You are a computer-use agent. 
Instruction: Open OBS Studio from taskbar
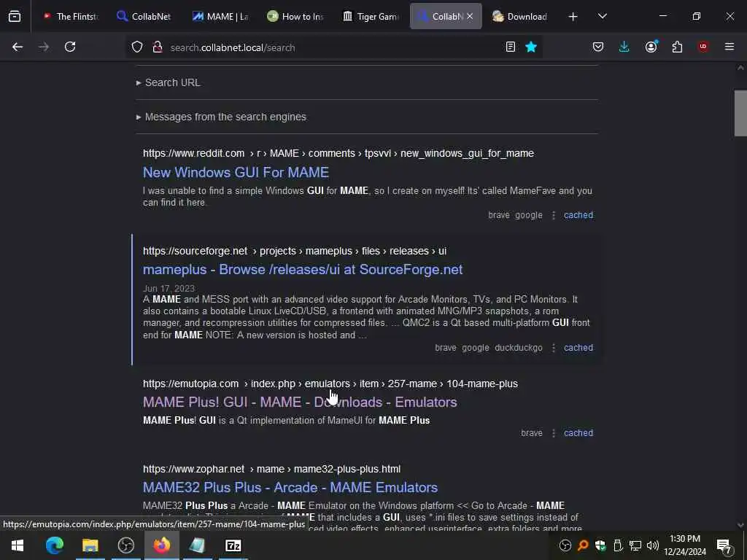coord(125,545)
